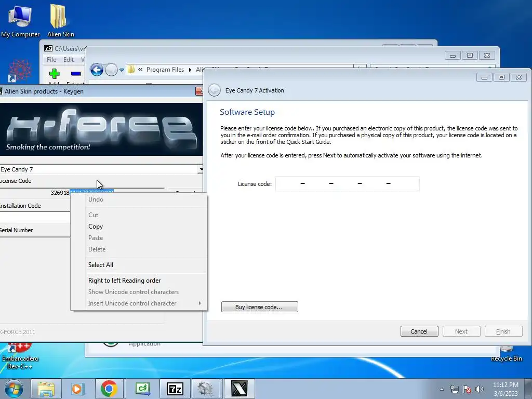
Task: Click the blue Extract minus icon in 7-Zip
Action: 76,74
